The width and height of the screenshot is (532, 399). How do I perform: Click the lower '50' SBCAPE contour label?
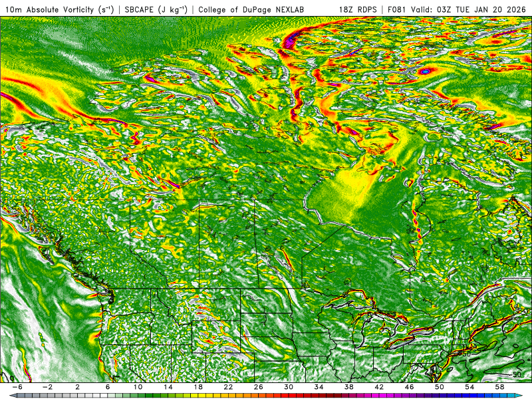click(517, 374)
